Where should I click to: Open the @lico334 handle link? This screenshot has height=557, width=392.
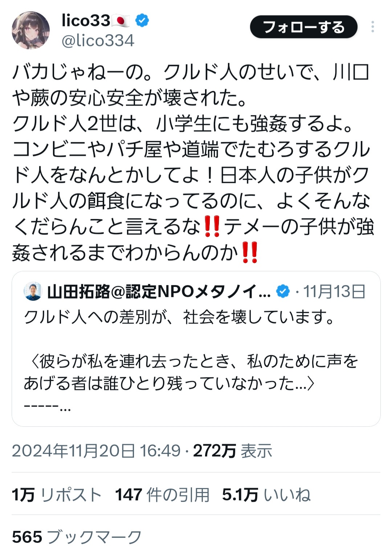tap(98, 40)
